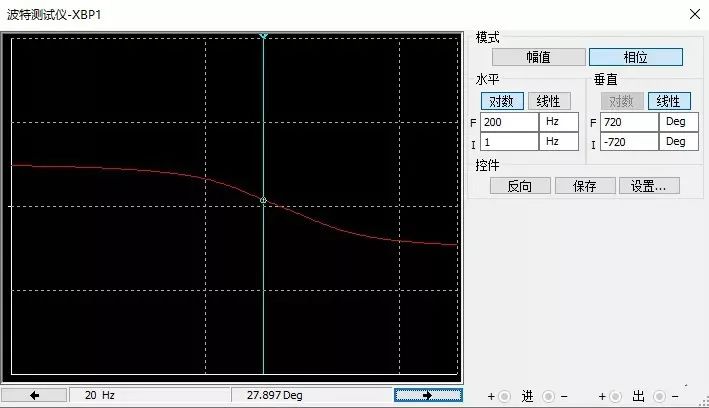Image resolution: width=709 pixels, height=408 pixels.
Task: Select the 出 positive terminal
Action: (615, 397)
